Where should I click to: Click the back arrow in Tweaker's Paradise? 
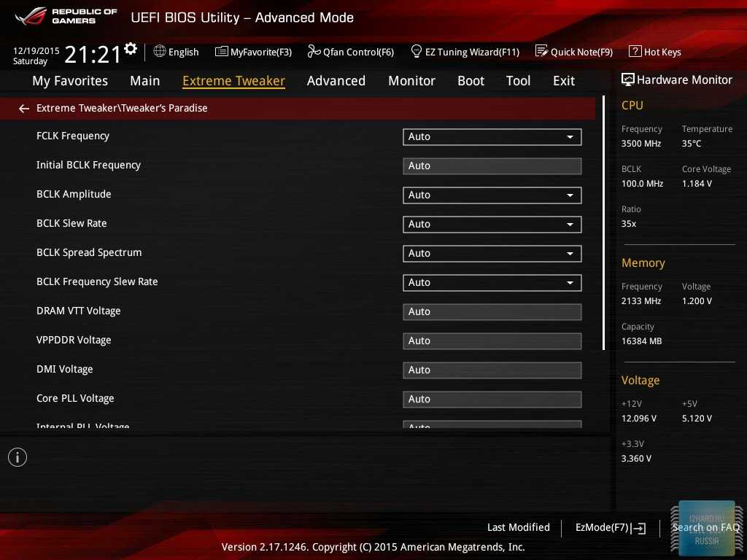pyautogui.click(x=24, y=109)
